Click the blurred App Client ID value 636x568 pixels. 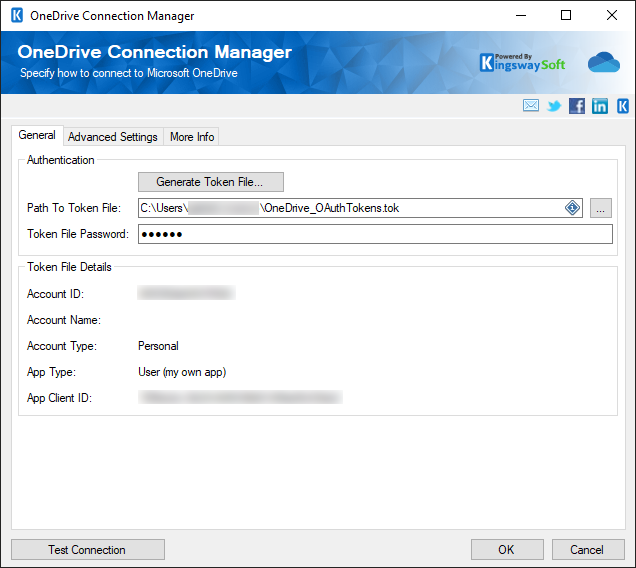(x=240, y=397)
